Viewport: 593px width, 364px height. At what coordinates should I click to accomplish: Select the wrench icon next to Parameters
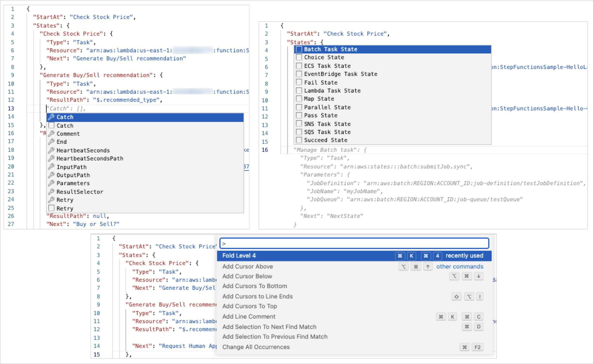51,183
